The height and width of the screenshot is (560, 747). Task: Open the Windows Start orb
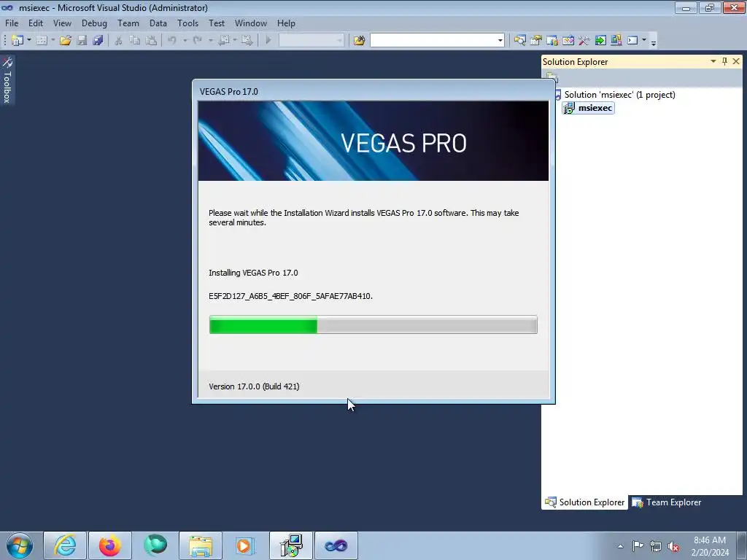[19, 545]
